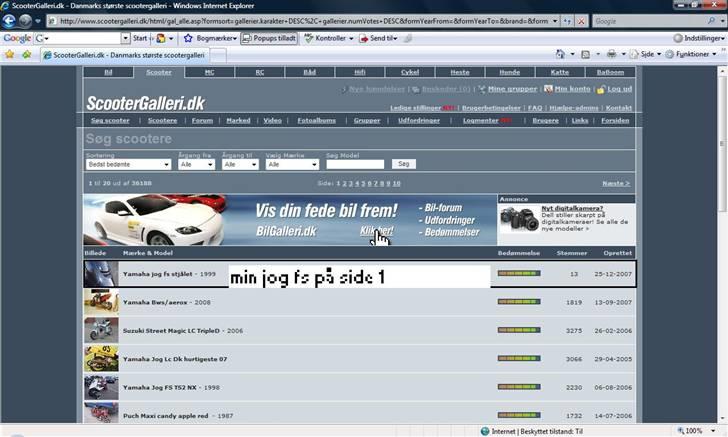Open the Suzuki Street Magic LC thumbnail
The width and height of the screenshot is (728, 437).
[101, 331]
